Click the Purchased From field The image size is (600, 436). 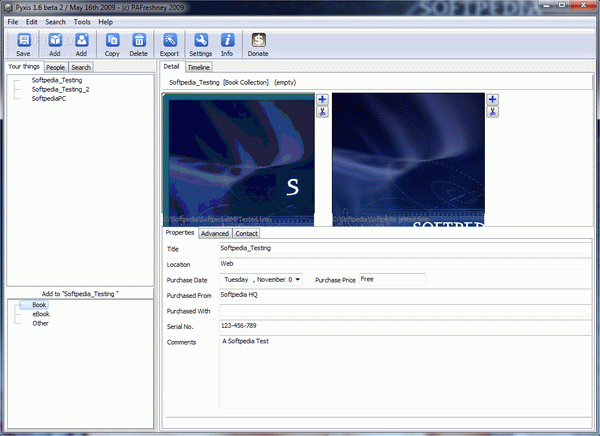point(405,295)
